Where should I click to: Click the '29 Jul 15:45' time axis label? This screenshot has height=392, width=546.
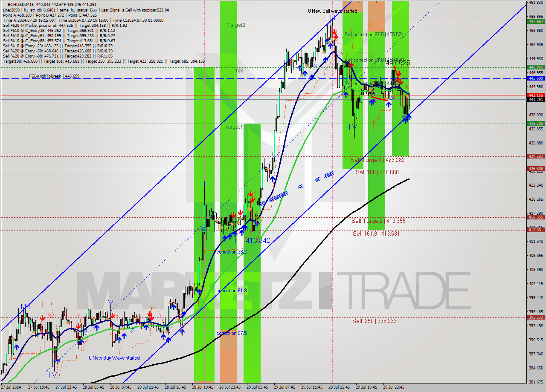coord(339,388)
